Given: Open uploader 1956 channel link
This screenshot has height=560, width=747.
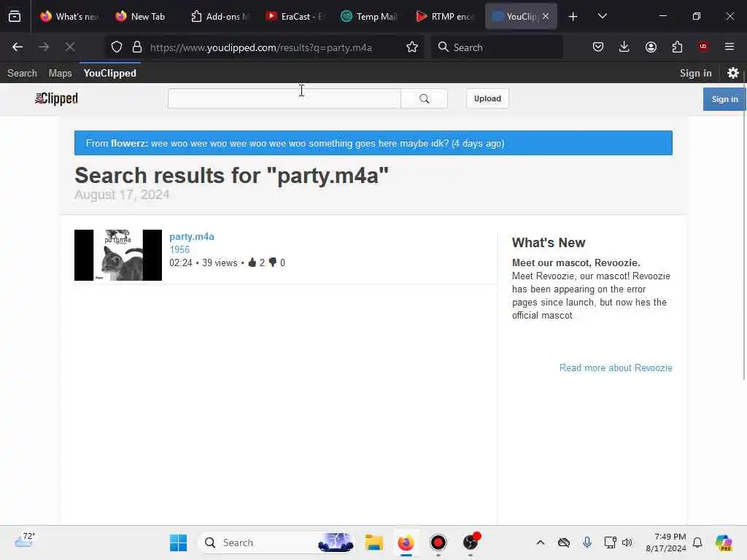Looking at the screenshot, I should (179, 249).
